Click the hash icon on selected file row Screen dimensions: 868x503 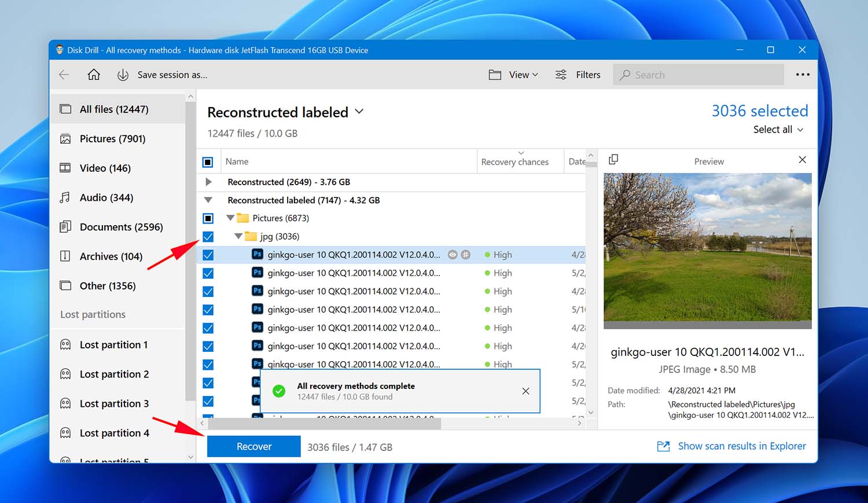[465, 255]
